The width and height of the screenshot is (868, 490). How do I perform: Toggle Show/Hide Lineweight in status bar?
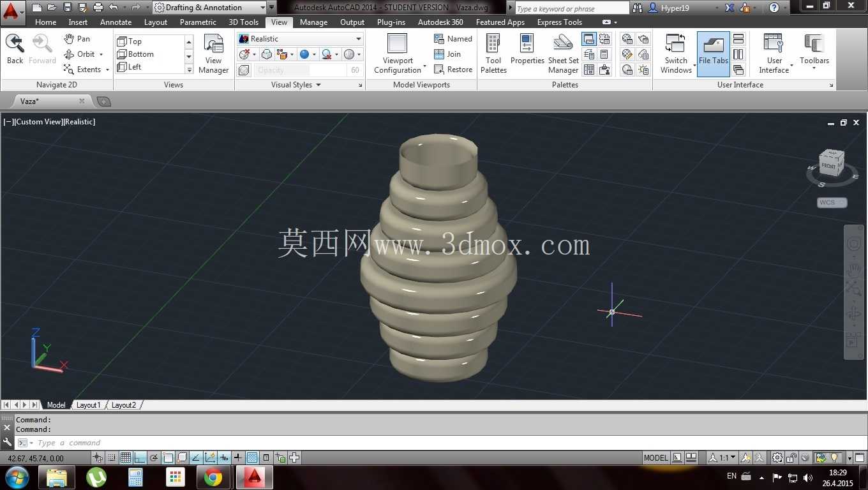tap(237, 457)
